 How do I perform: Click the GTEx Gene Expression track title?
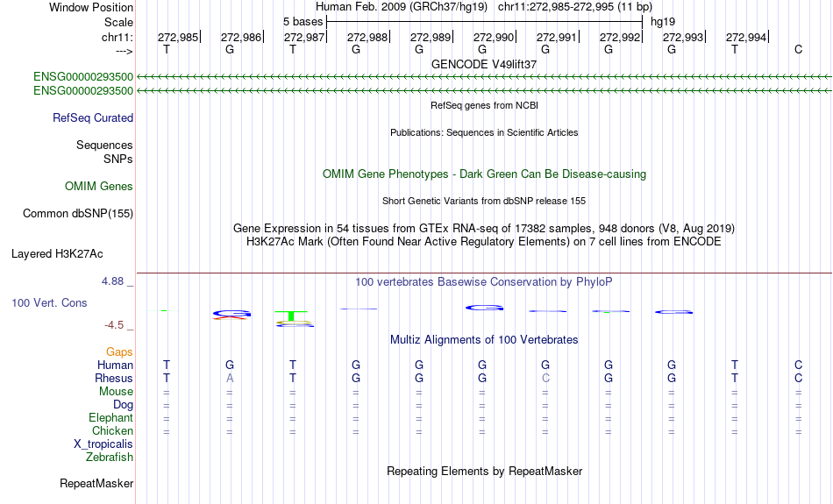click(x=484, y=229)
